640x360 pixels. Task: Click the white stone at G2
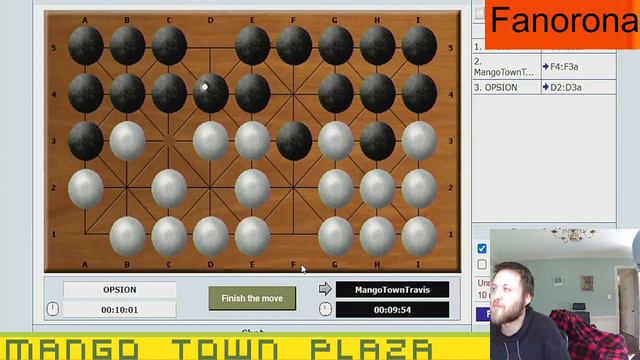point(336,189)
